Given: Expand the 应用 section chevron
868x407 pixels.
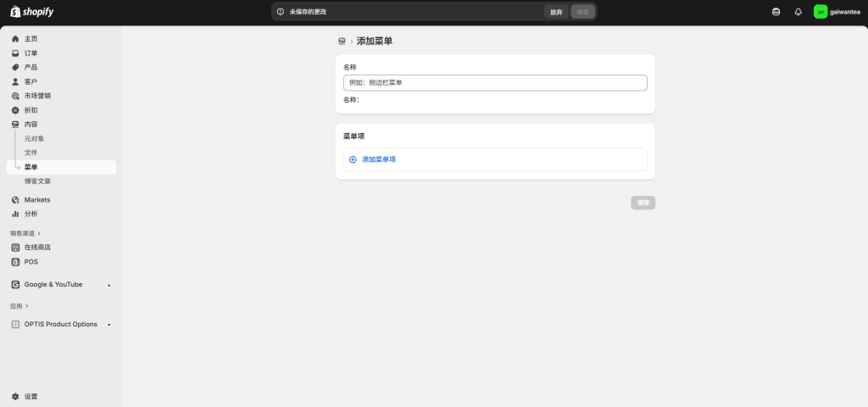Looking at the screenshot, I should [x=26, y=306].
